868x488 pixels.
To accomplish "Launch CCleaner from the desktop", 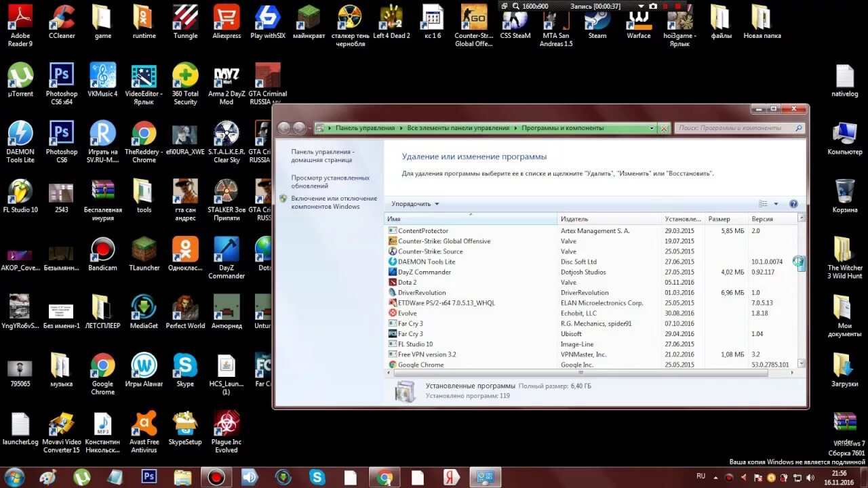I will click(x=62, y=22).
